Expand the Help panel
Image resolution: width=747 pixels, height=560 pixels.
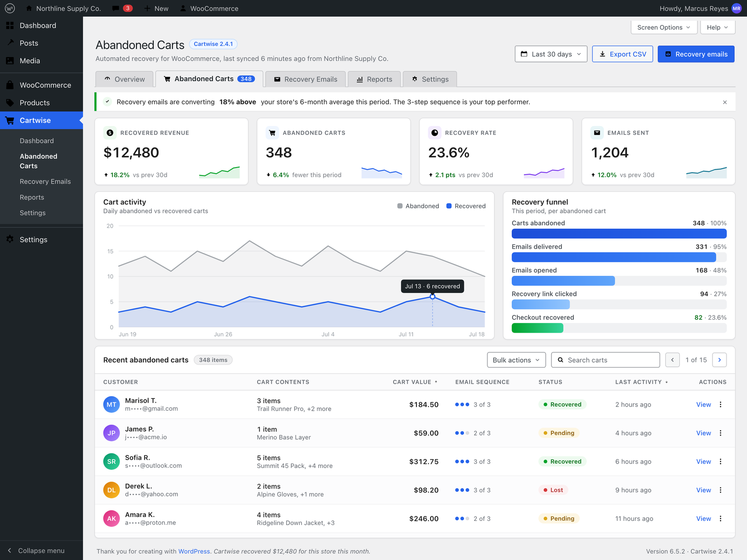pos(718,28)
